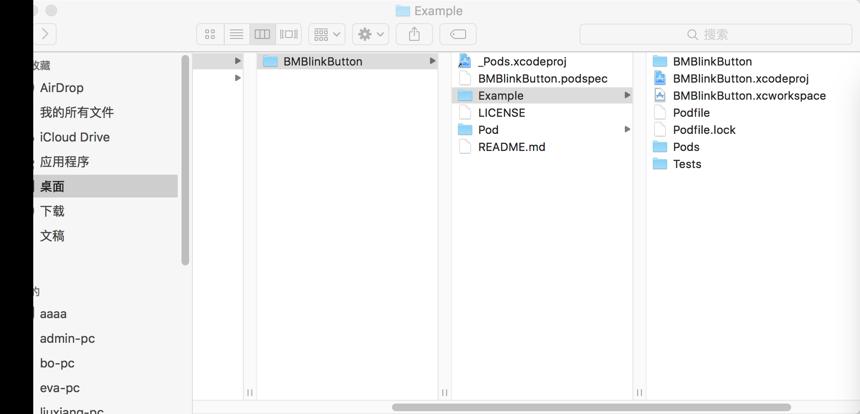This screenshot has width=860, height=414.
Task: Switch to cover flow view
Action: point(288,35)
